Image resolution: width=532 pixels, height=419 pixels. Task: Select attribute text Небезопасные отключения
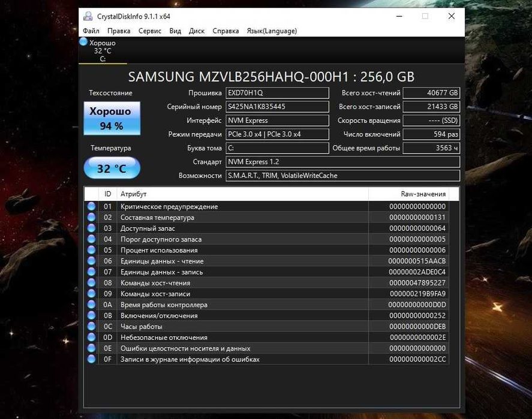(164, 337)
